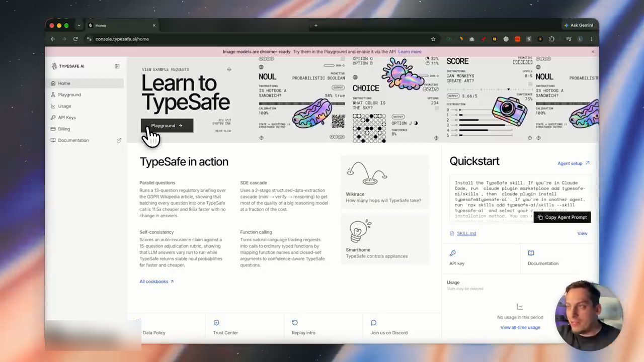Open API Keys in the sidebar
The image size is (644, 362).
click(x=87, y=117)
